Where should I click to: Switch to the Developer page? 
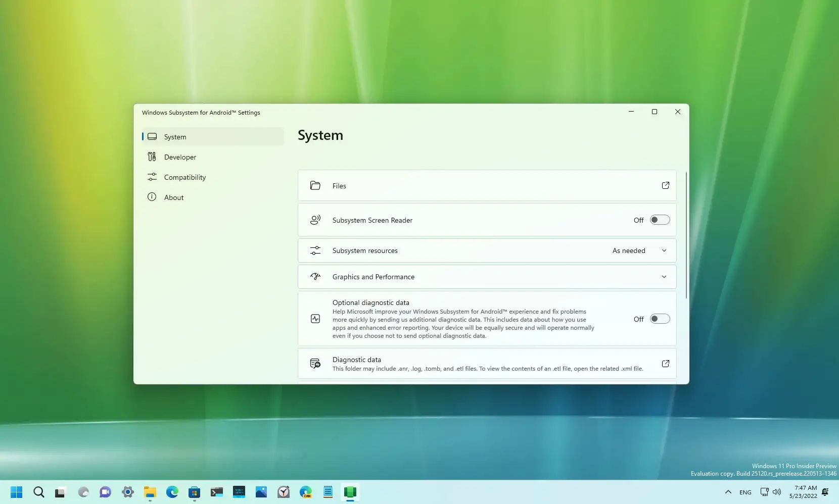(x=180, y=157)
